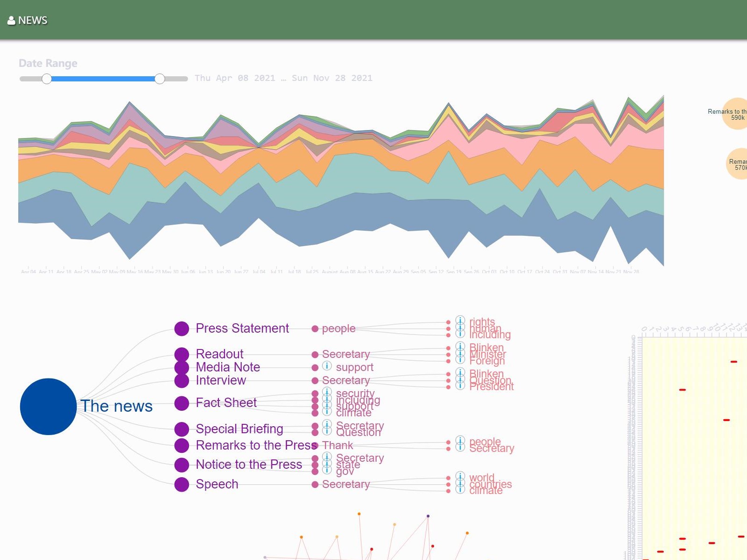Click info icon beside climate in Speech branch
747x560 pixels.
point(460,489)
